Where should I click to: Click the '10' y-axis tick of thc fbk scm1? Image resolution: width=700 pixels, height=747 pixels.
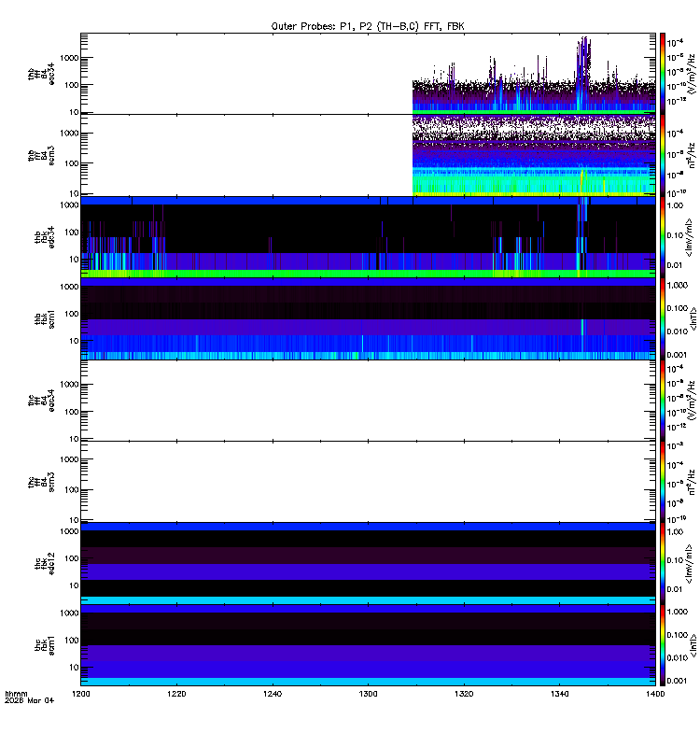[x=75, y=667]
